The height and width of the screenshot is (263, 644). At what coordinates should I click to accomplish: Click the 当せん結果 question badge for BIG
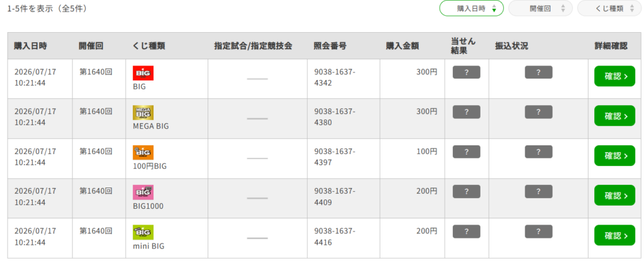[466, 72]
